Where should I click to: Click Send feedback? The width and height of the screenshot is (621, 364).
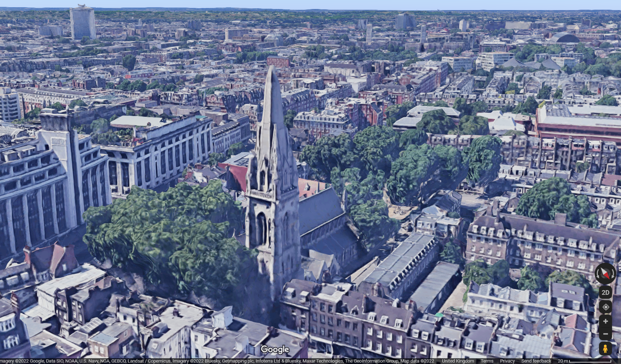click(536, 361)
